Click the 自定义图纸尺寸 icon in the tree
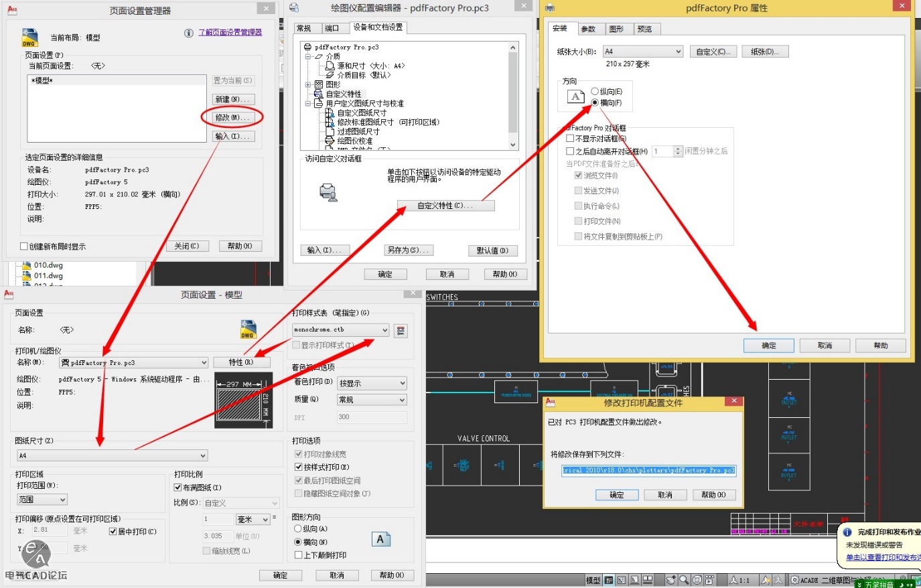This screenshot has width=921, height=588. (330, 113)
